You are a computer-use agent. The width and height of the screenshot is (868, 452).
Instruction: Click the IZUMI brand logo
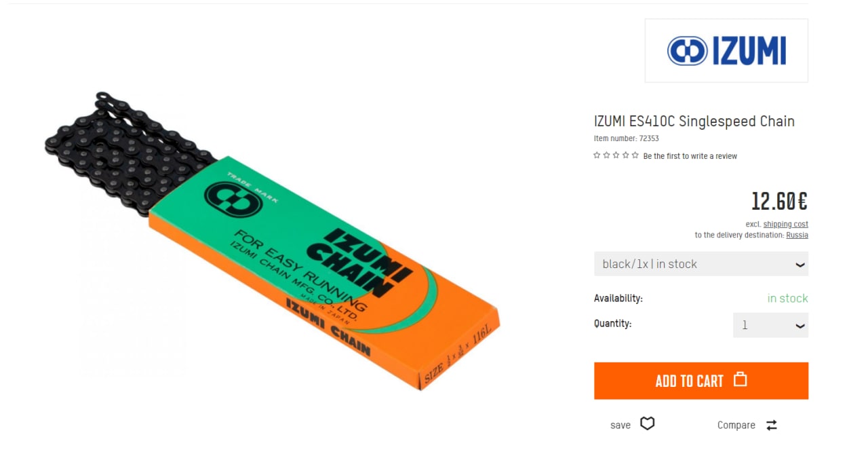pos(726,51)
